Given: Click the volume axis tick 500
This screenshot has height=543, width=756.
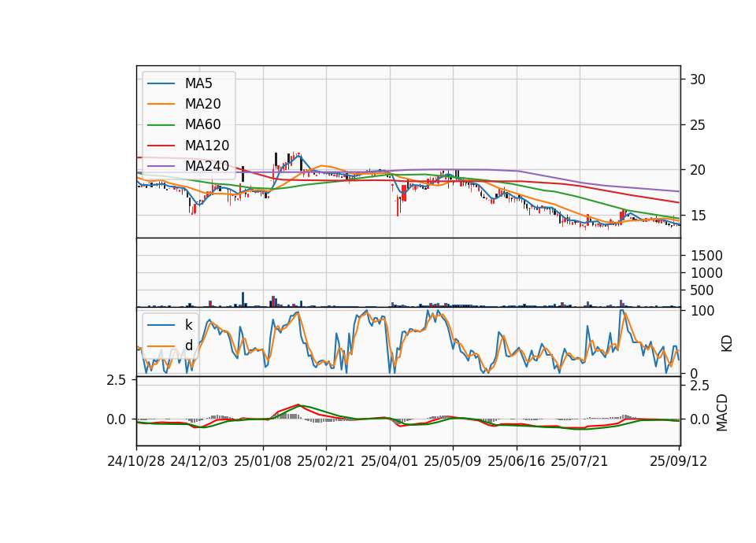Looking at the screenshot, I should point(702,290).
